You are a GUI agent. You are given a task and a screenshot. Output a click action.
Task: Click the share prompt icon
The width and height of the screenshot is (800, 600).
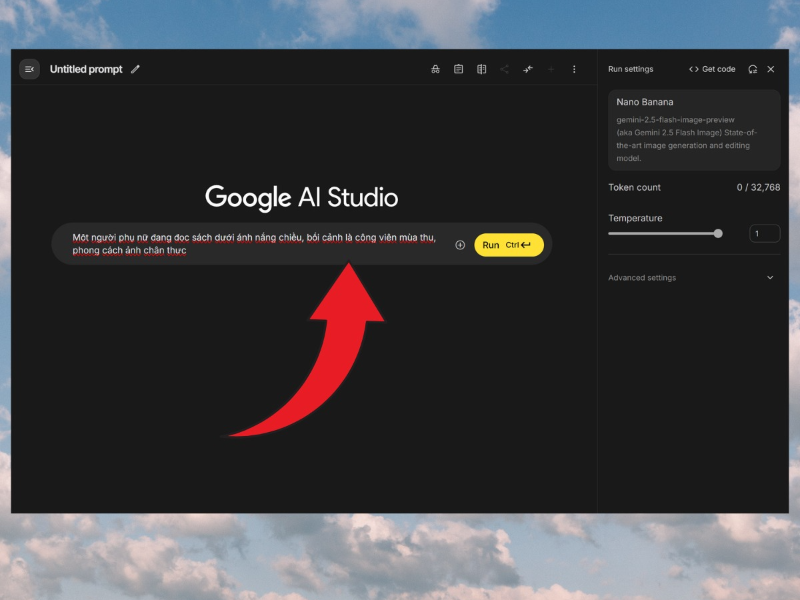point(504,69)
